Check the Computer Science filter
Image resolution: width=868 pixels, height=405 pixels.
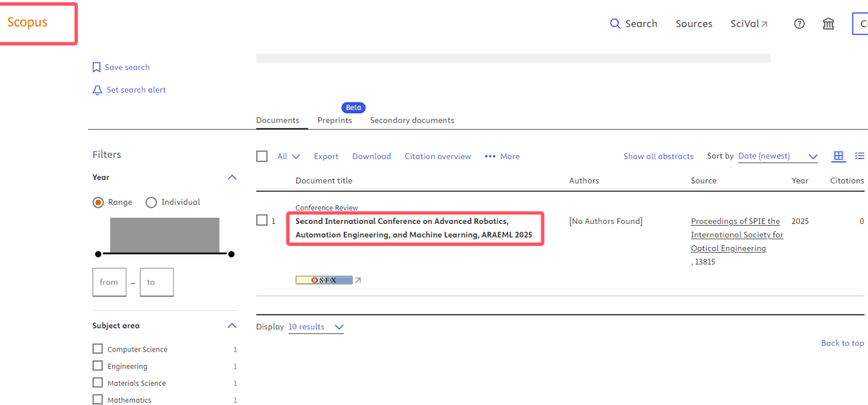tap(98, 349)
